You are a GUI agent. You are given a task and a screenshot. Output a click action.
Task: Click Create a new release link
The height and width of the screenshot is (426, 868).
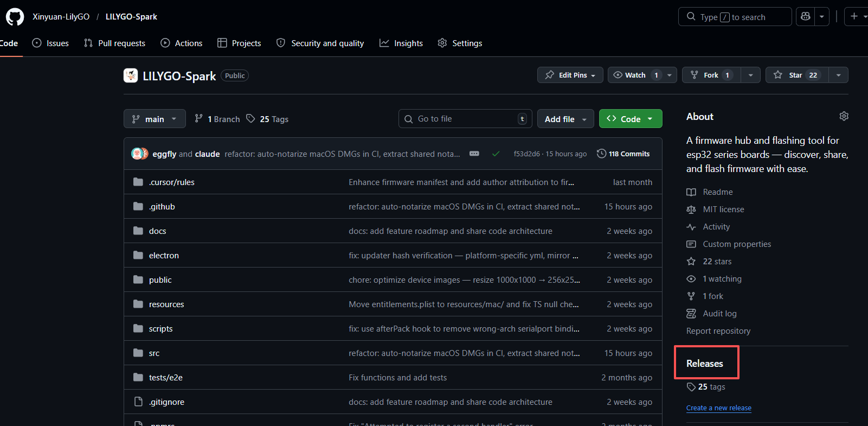(x=719, y=408)
